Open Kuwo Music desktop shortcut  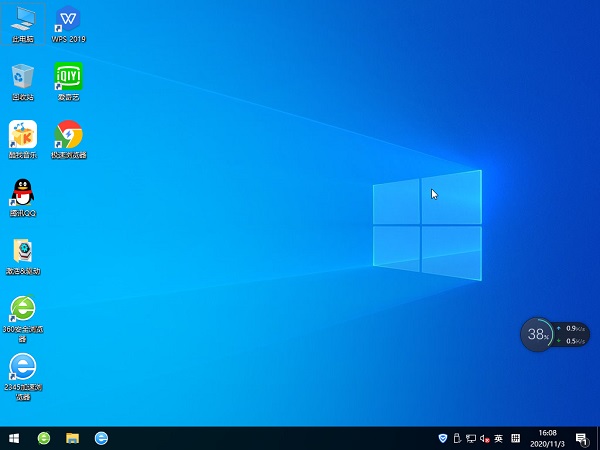(22, 135)
